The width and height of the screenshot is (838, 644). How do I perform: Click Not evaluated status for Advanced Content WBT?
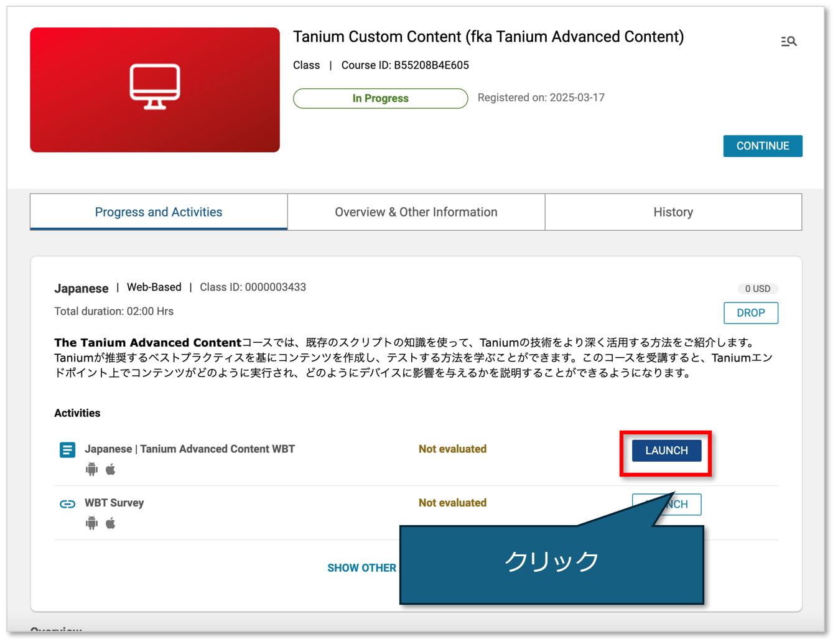coord(452,449)
